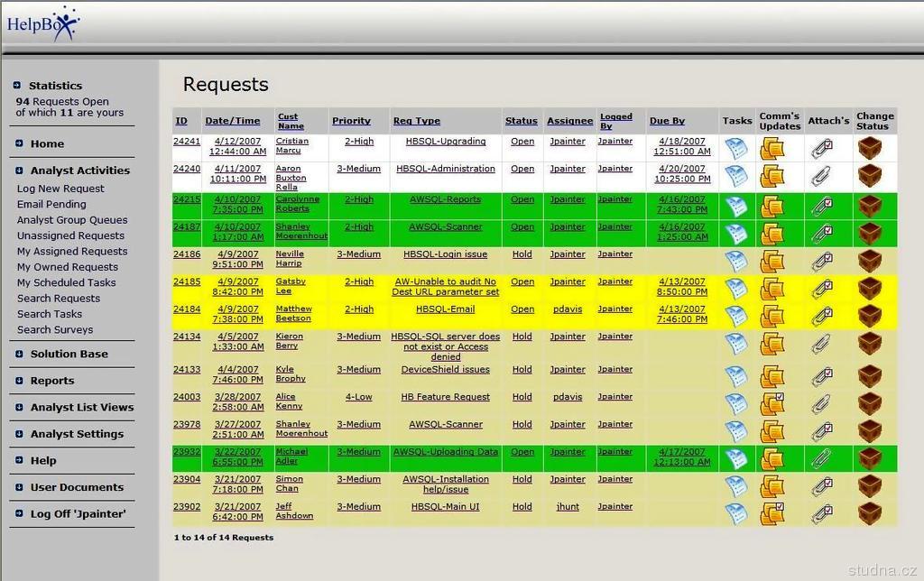Click the HelpBox logo

(x=43, y=24)
